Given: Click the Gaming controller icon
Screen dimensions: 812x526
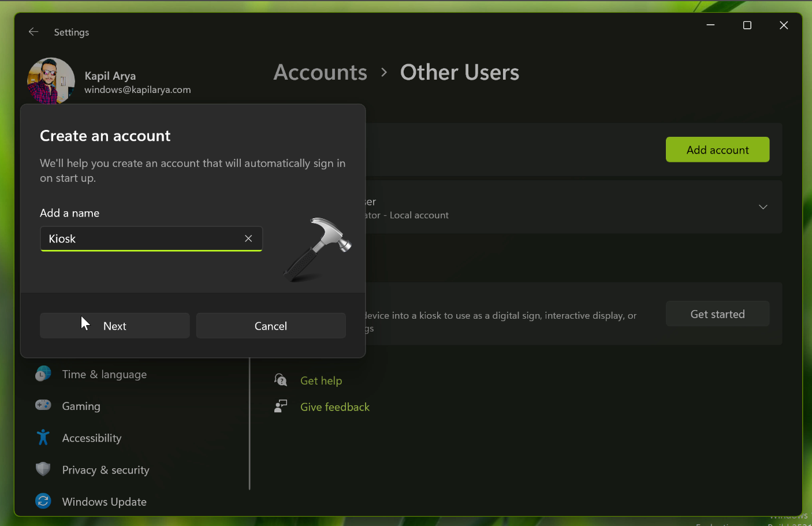Looking at the screenshot, I should coord(43,405).
